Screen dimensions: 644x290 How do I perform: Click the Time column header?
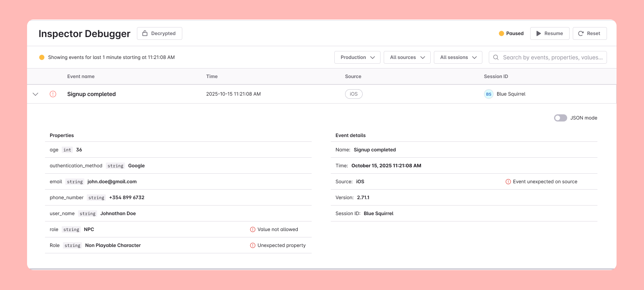212,76
